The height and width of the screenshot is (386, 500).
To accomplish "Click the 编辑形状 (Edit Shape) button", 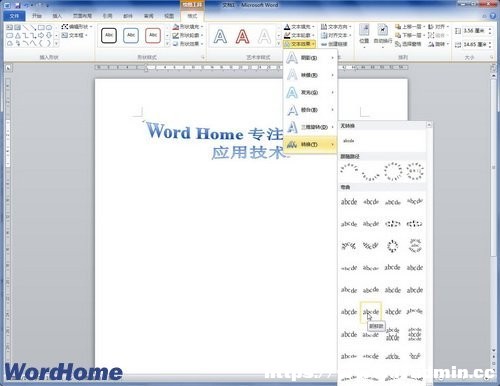I will 77,27.
